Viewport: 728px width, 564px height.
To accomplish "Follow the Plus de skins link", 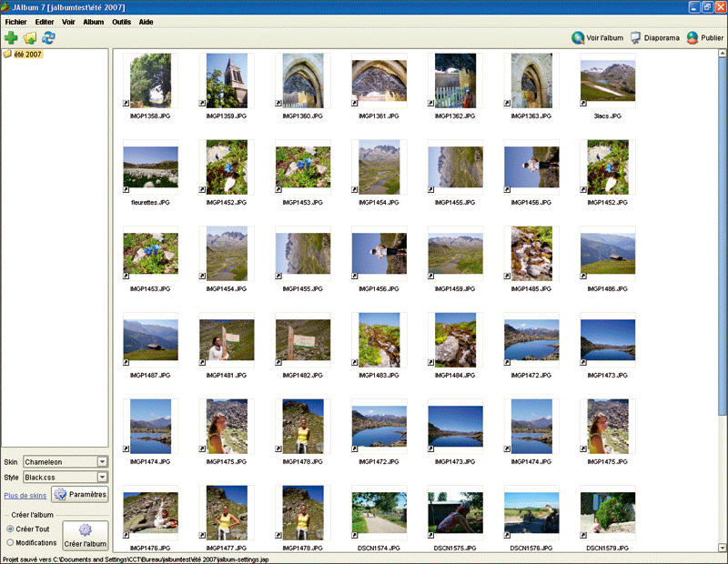I will tap(25, 495).
